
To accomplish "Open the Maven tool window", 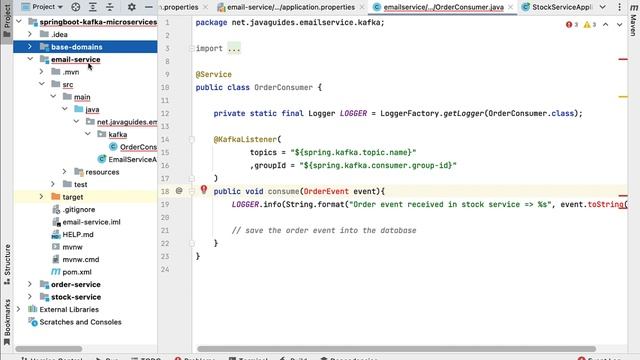I will pos(633,19).
